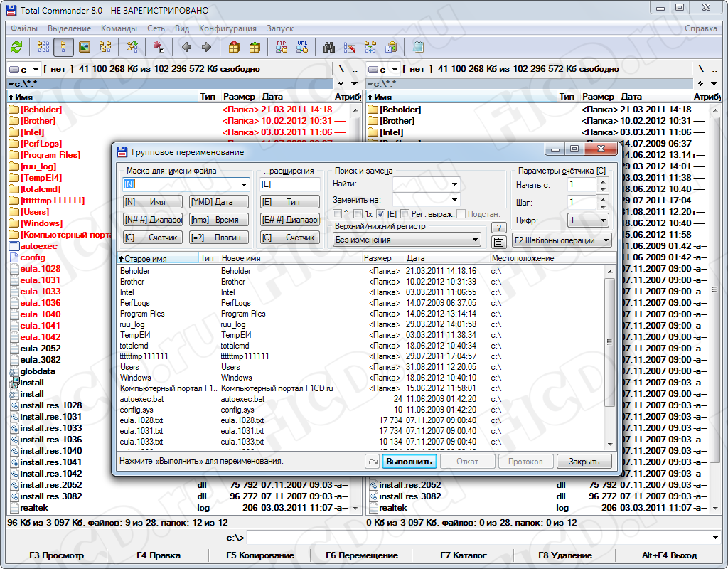The image size is (728, 569).
Task: Show the directory tree view icon
Action: tap(105, 47)
